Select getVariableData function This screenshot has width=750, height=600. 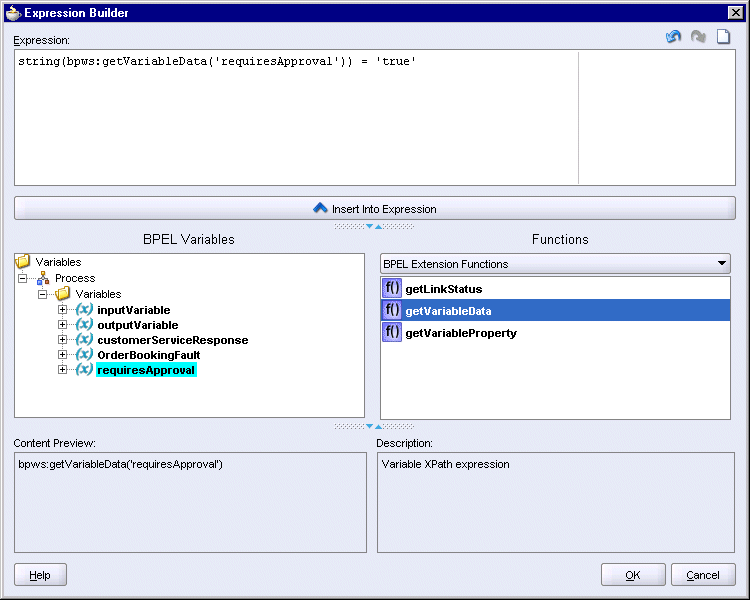point(555,310)
